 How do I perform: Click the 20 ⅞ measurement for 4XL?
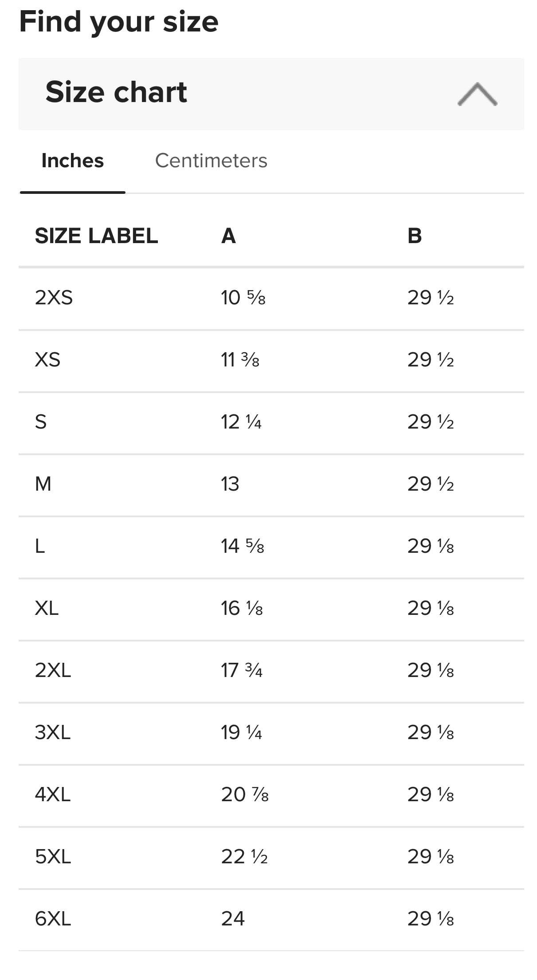coord(245,794)
